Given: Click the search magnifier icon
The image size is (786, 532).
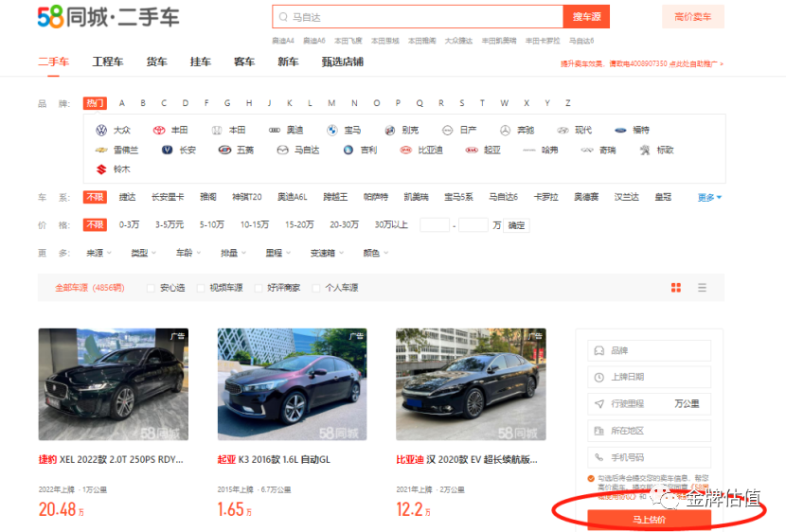Looking at the screenshot, I should [283, 17].
